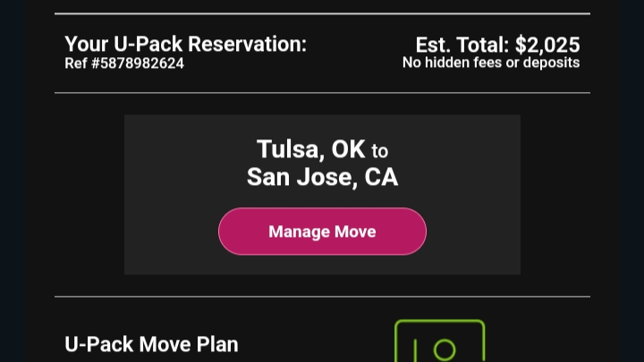Click the No hidden fees or deposits note

(x=490, y=63)
